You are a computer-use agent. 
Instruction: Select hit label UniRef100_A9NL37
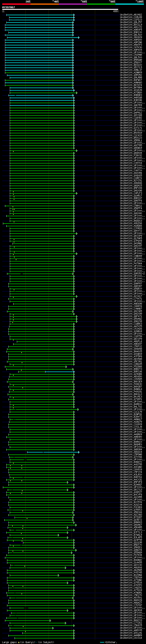point(131,70)
